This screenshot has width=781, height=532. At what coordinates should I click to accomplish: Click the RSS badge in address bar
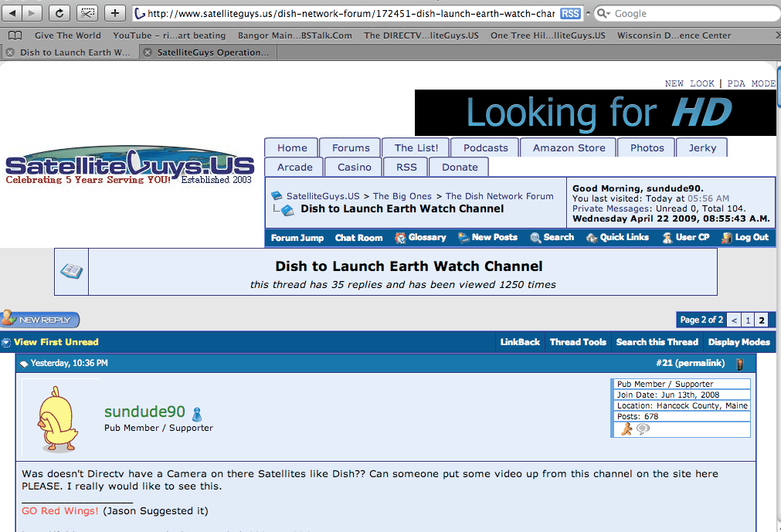pyautogui.click(x=570, y=14)
